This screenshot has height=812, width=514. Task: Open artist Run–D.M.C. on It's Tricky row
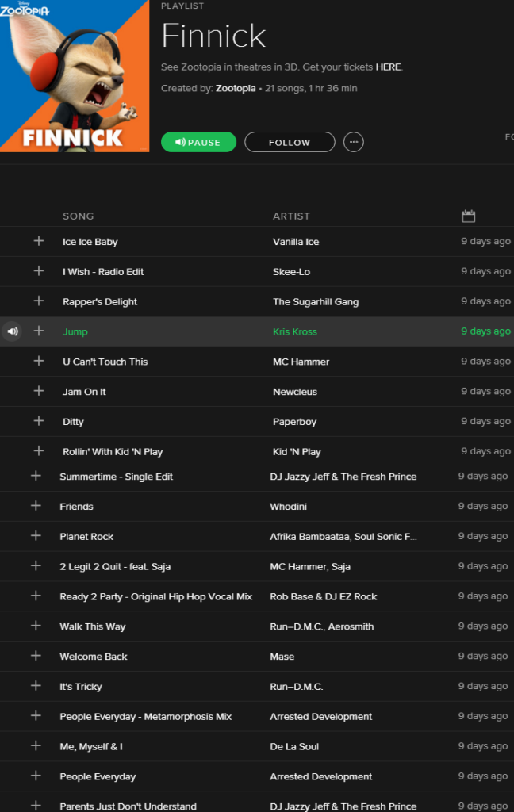click(x=297, y=687)
